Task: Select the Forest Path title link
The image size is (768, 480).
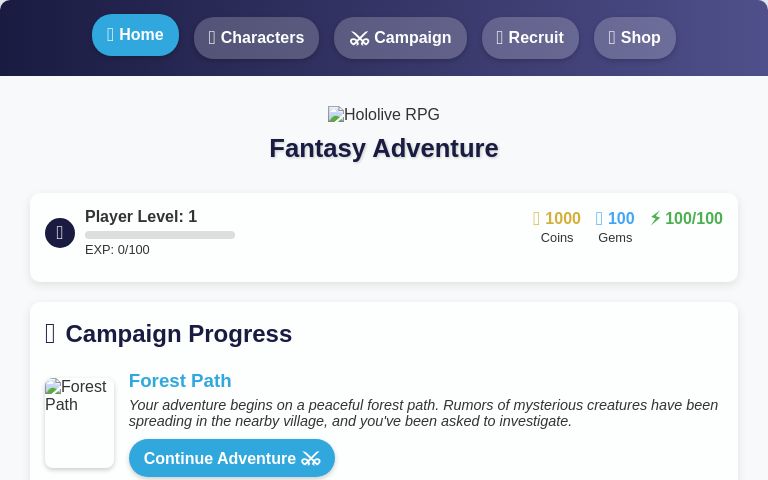Action: [x=180, y=381]
